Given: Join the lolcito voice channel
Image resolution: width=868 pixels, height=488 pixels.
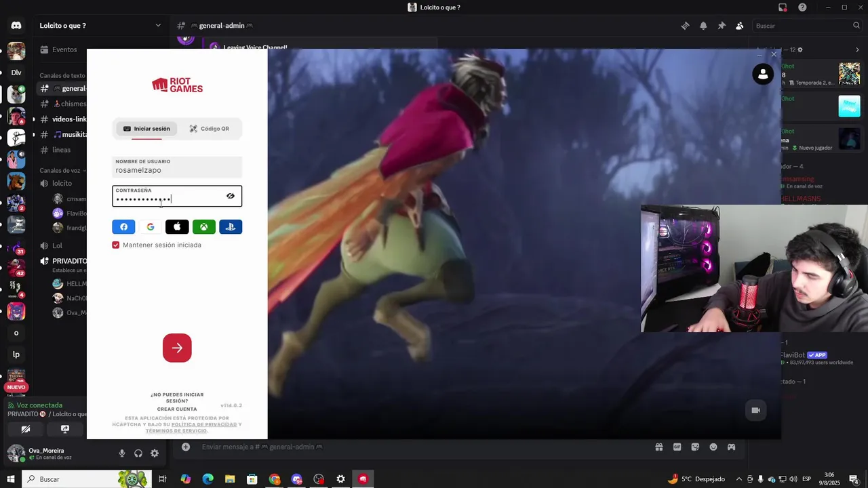Looking at the screenshot, I should (62, 183).
